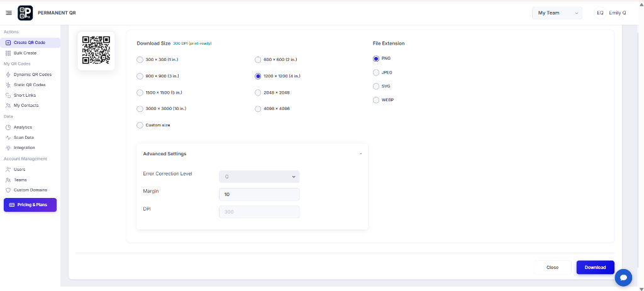This screenshot has width=644, height=291.
Task: Click the Close button
Action: pos(552,268)
